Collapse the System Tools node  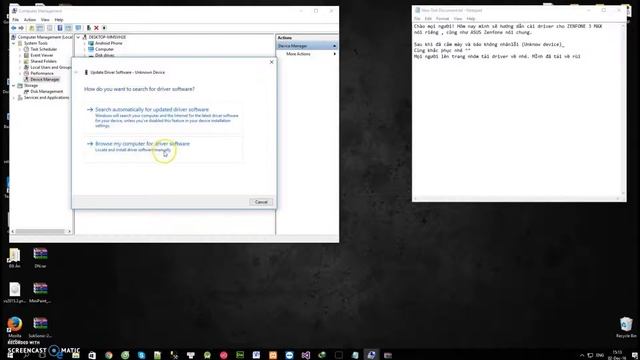[x=13, y=43]
